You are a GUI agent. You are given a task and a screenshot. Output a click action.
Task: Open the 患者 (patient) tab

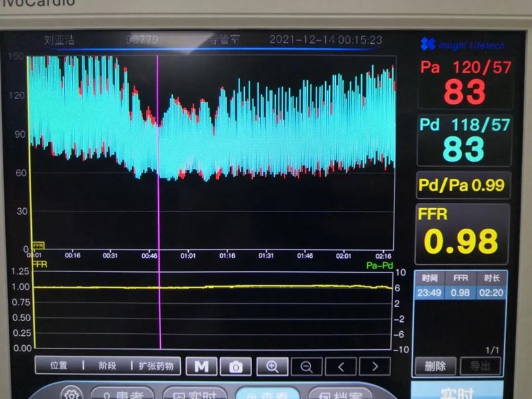126,394
